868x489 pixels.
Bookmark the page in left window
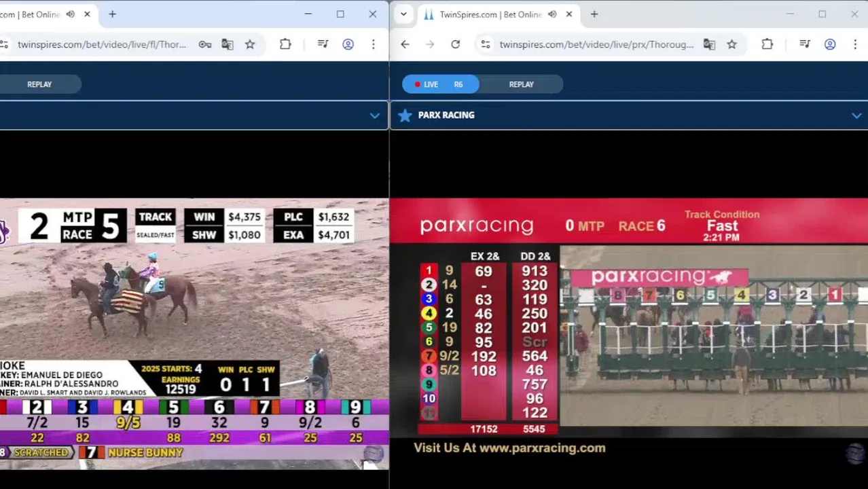point(250,45)
